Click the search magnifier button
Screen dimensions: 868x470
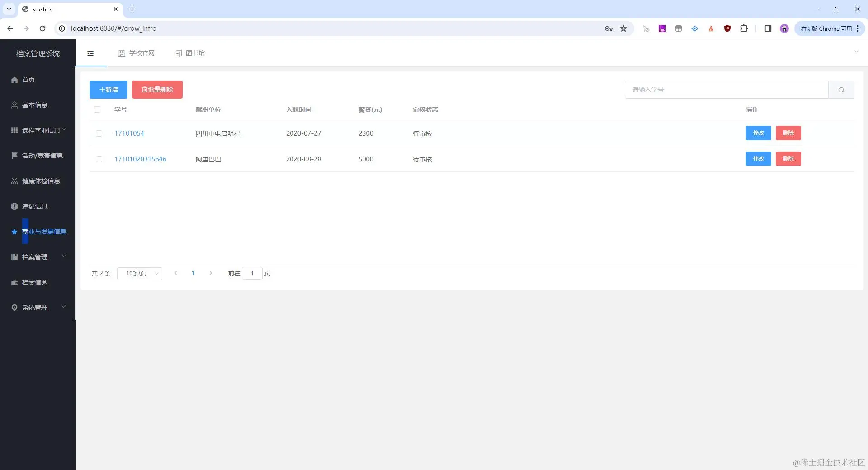coord(841,90)
